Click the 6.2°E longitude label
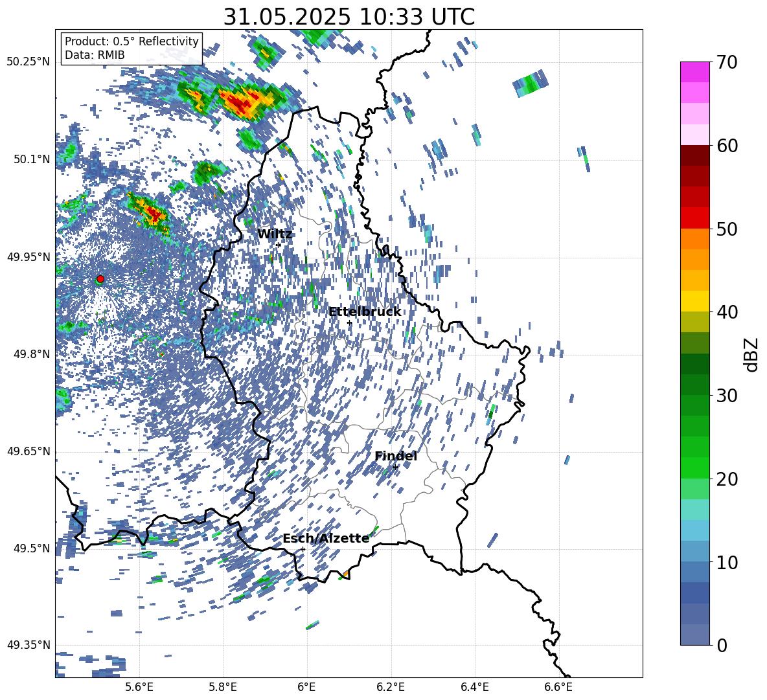Viewport: 767px width, 700px height. (x=391, y=687)
